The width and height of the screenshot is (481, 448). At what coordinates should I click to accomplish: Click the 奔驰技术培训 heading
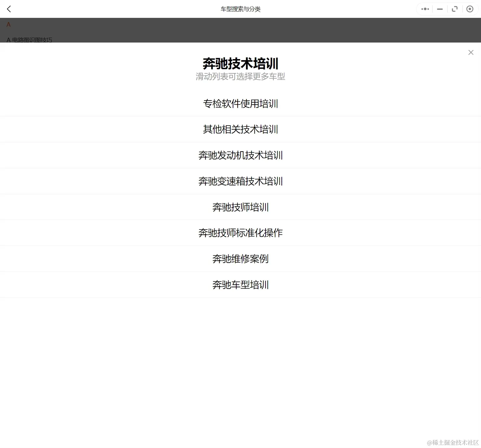tap(240, 64)
